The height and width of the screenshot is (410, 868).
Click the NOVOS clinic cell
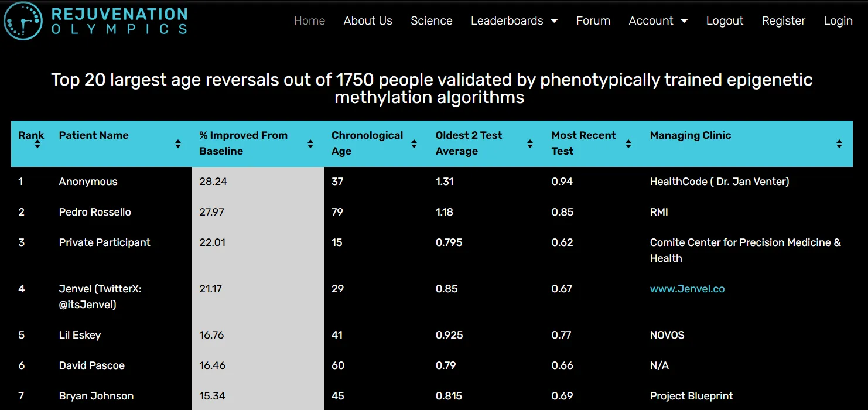(667, 335)
